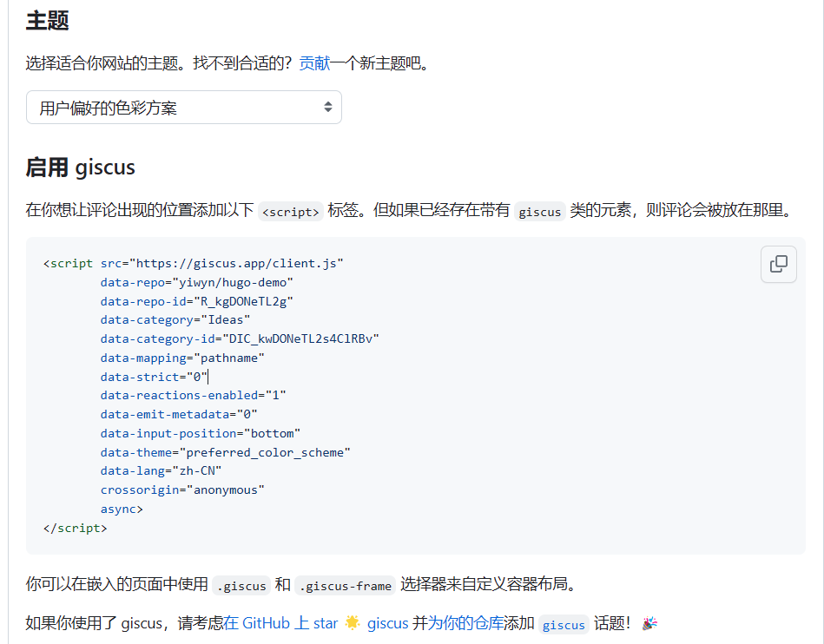Click the star emoji after 'star'
Viewport: 824px width, 644px height.
click(353, 623)
